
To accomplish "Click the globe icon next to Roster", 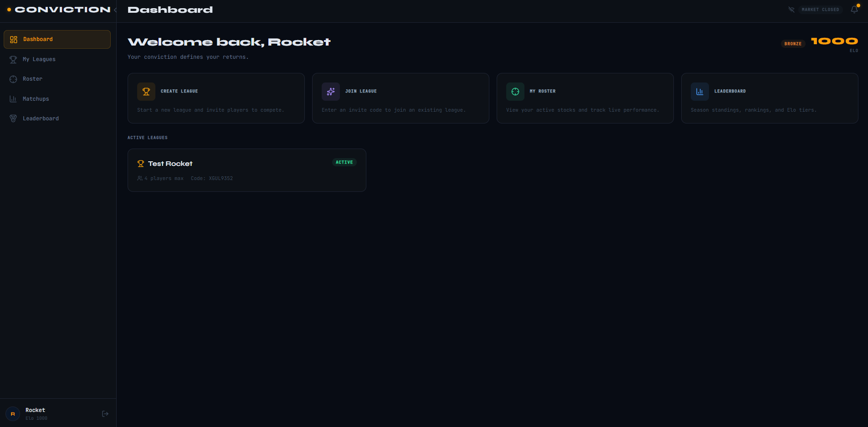I will click(13, 79).
